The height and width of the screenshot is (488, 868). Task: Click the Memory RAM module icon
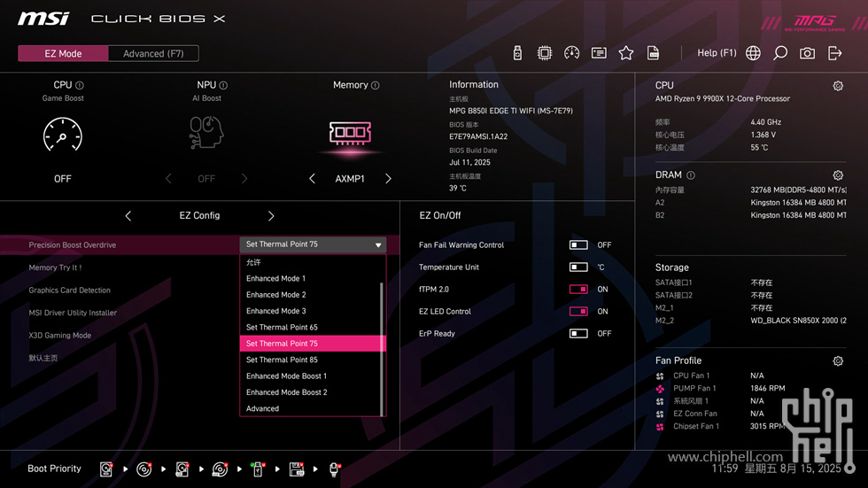coord(350,134)
